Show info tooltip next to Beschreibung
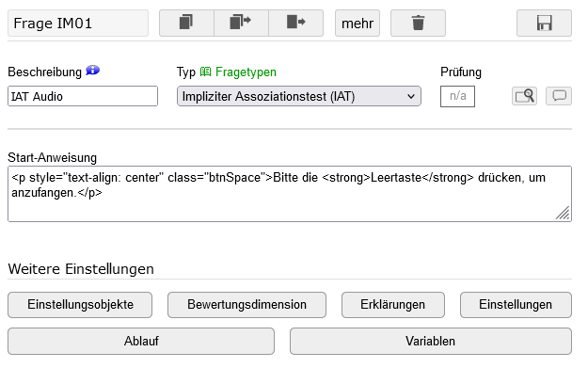The width and height of the screenshot is (588, 368). (x=92, y=71)
